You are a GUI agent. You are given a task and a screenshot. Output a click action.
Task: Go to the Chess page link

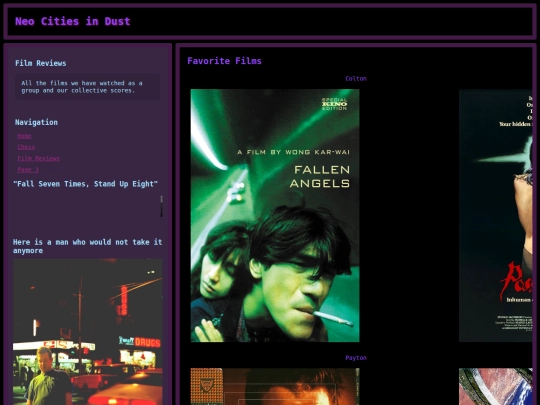[26, 147]
